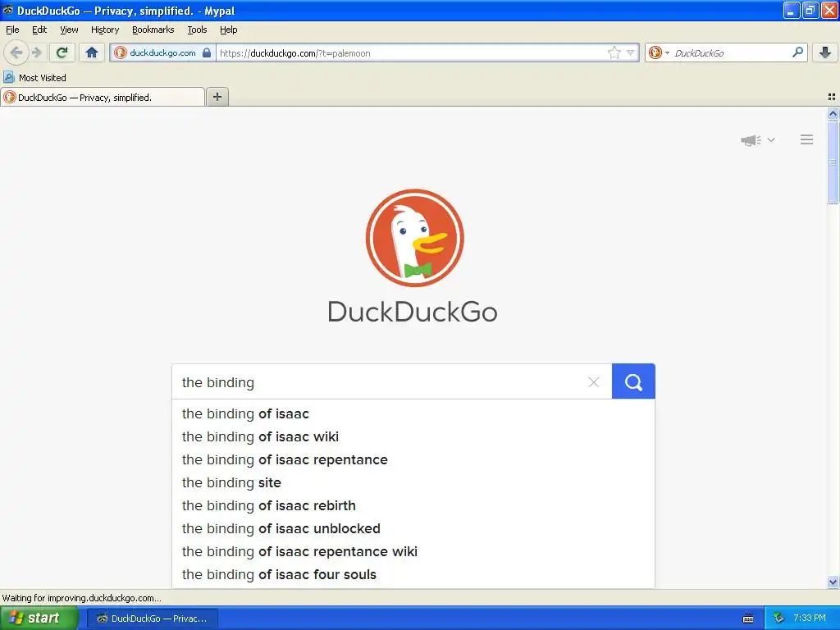
Task: Choose suggestion 'the binding of isaac unblocked'
Action: [413, 529]
